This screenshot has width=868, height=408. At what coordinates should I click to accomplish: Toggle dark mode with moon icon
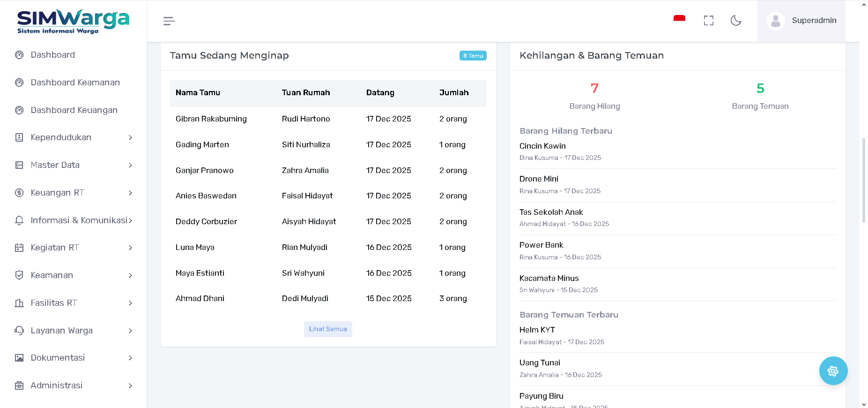[x=736, y=21]
